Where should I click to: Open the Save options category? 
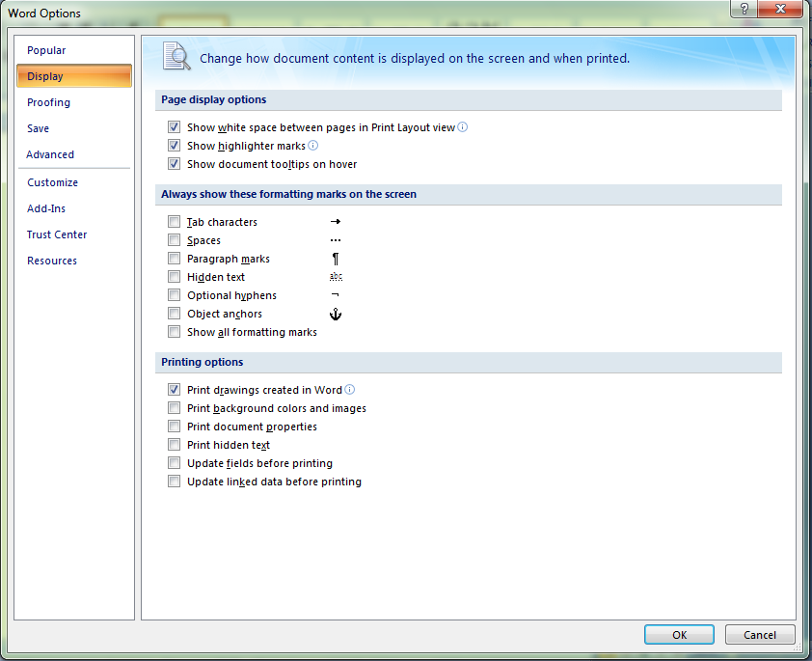click(x=74, y=128)
